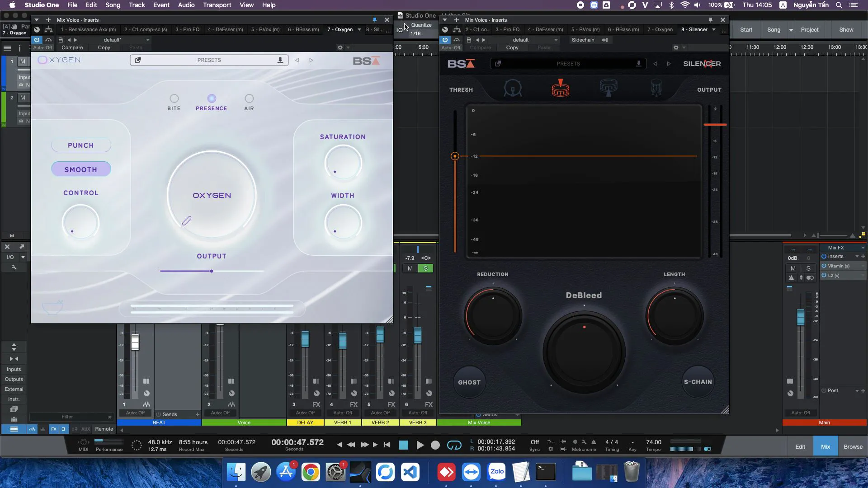
Task: Toggle the SMOOTH mode button
Action: [81, 169]
